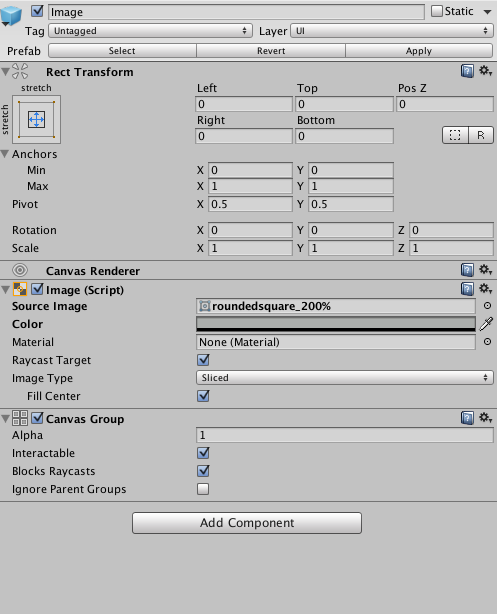This screenshot has width=497, height=614.
Task: Toggle raw edit mode R button
Action: (x=481, y=135)
